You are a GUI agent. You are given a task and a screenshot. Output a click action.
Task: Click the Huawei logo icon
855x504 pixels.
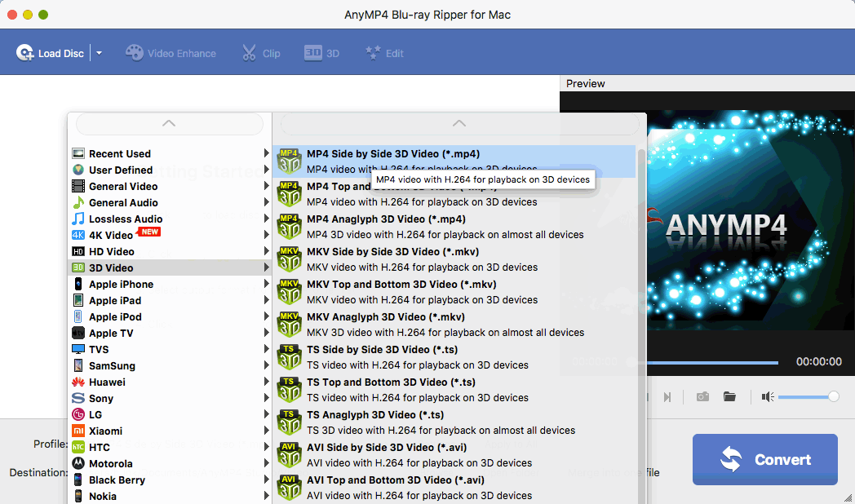tap(78, 382)
